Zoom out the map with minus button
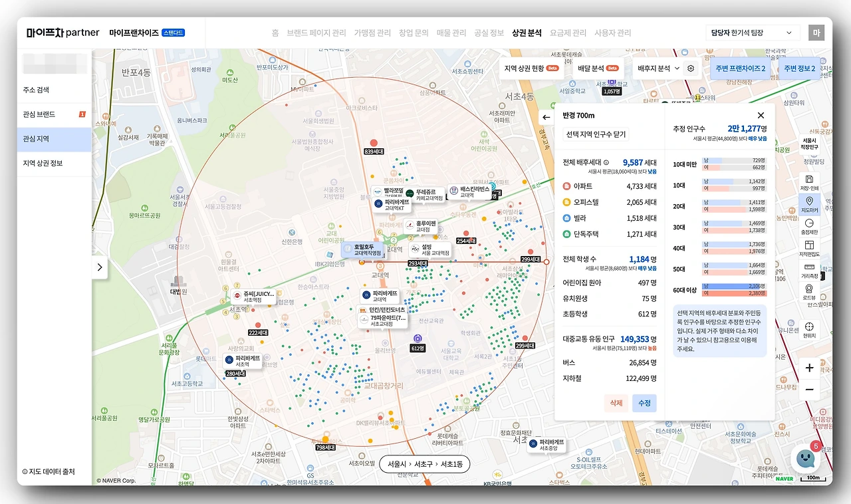 pos(809,390)
